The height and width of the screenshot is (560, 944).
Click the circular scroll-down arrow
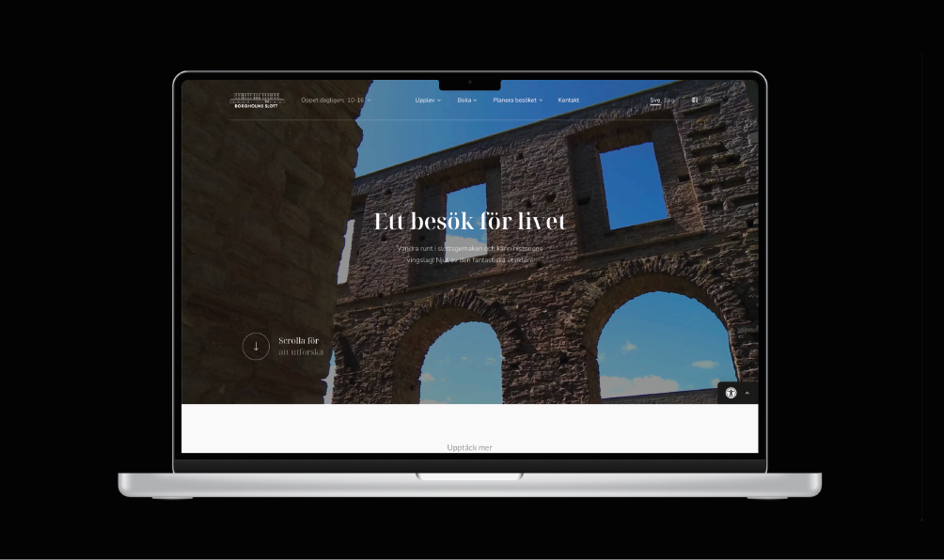[256, 347]
